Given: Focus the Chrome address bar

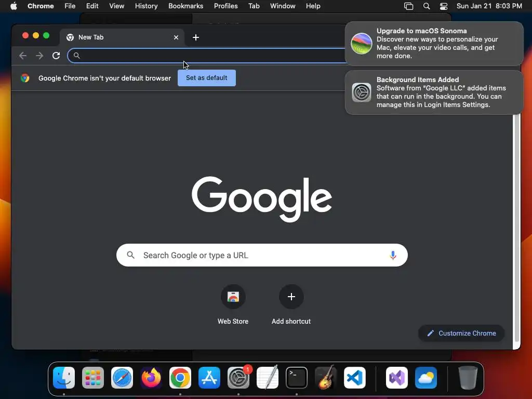Looking at the screenshot, I should [x=207, y=56].
